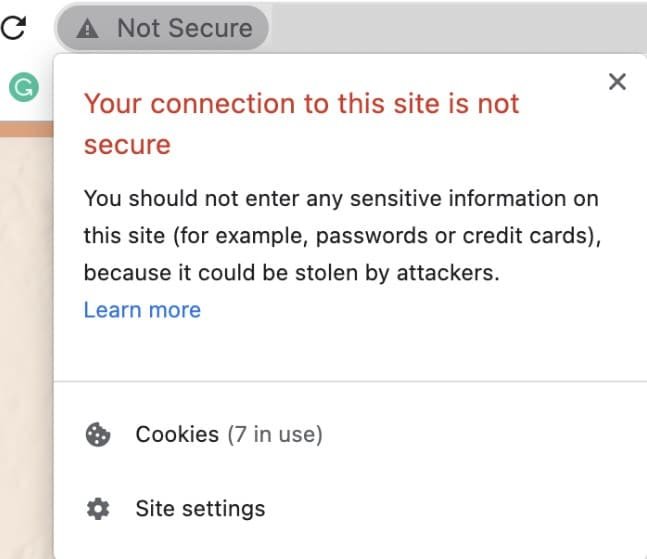Click the word "attackers" in warning text
The width and height of the screenshot is (647, 559).
pos(450,273)
